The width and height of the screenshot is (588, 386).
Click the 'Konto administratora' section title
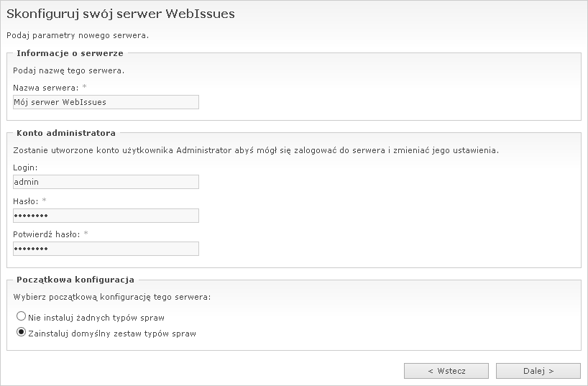[x=65, y=133]
